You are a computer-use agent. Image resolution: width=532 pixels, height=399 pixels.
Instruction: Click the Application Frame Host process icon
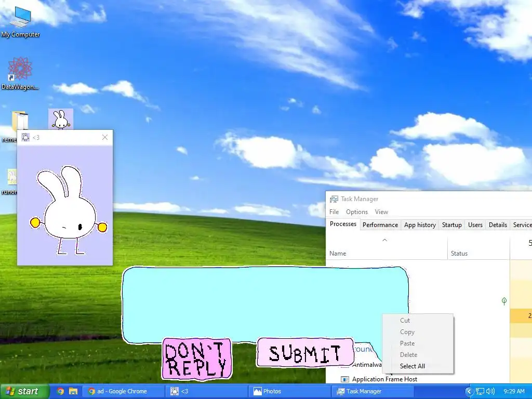(345, 379)
